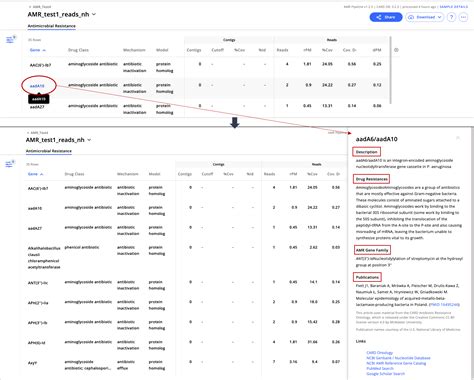The width and height of the screenshot is (474, 380).
Task: Sort by Gene column in lower table
Action: [x=35, y=174]
